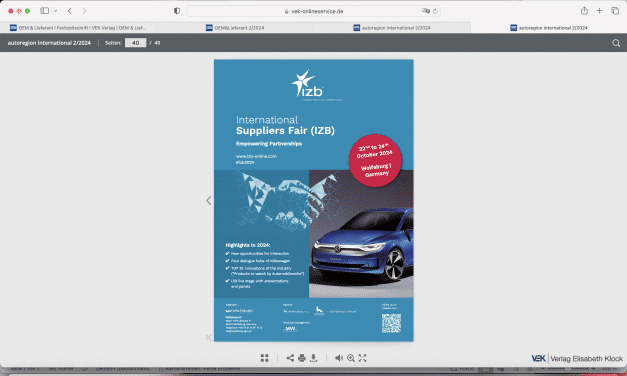Viewport: 627px width, 376px height.
Task: Open Safari share menu
Action: point(584,11)
